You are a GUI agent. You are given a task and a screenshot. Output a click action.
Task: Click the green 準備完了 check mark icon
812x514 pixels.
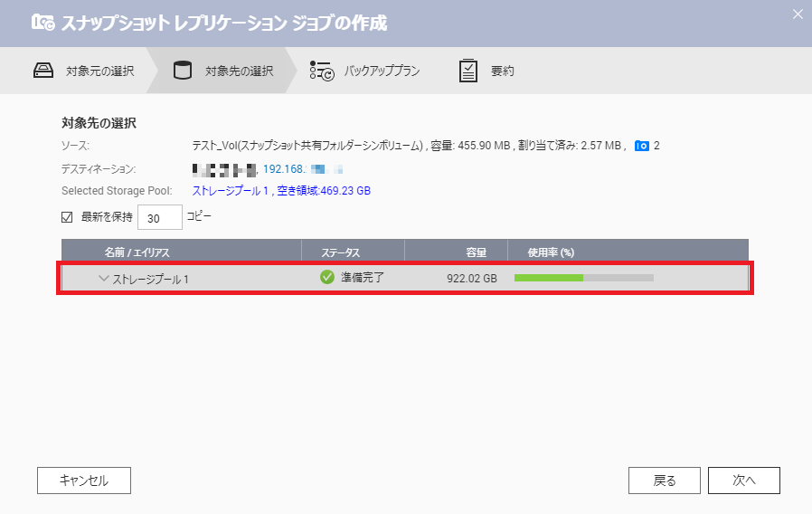point(327,277)
